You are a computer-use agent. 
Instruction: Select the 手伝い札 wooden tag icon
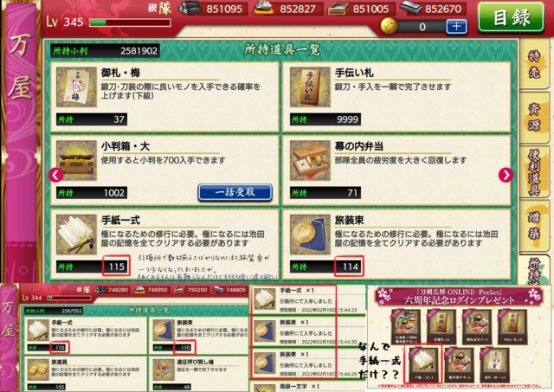pyautogui.click(x=310, y=87)
